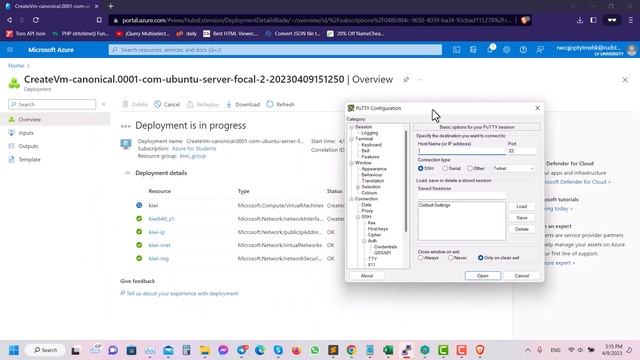The height and width of the screenshot is (360, 640).
Task: Open Logging category in PuTTY tree
Action: tap(370, 133)
